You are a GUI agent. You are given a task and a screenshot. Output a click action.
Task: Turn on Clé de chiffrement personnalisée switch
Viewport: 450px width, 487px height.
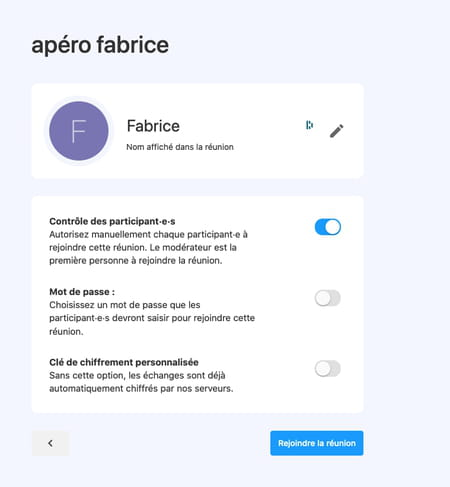point(328,369)
